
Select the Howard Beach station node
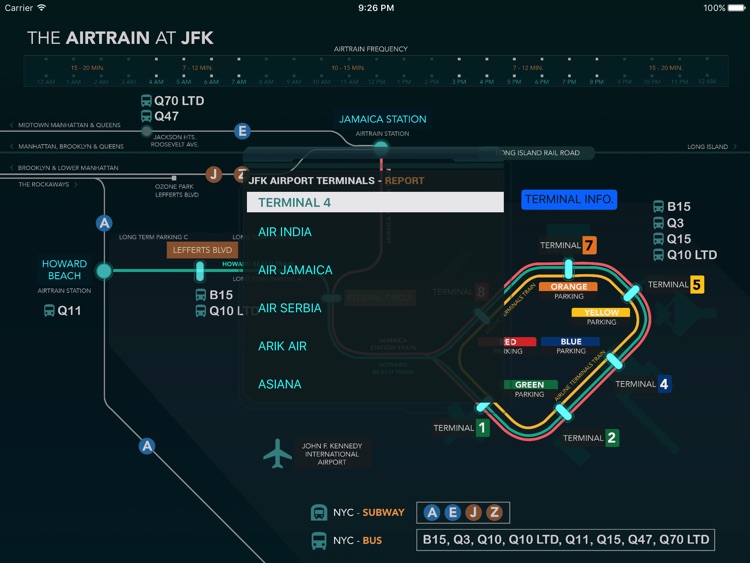[104, 271]
